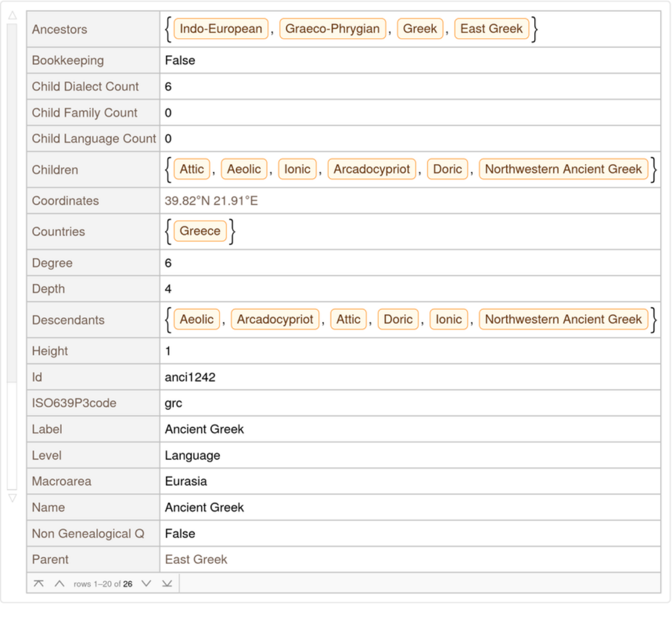
Task: Jump to the last rows of dataset
Action: tap(167, 583)
